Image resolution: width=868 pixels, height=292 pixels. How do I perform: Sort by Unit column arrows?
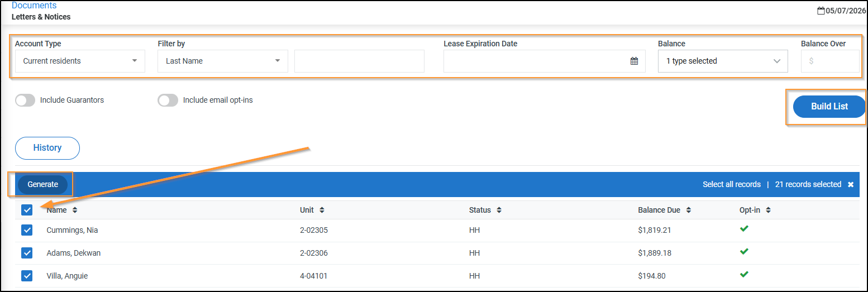[x=322, y=210]
